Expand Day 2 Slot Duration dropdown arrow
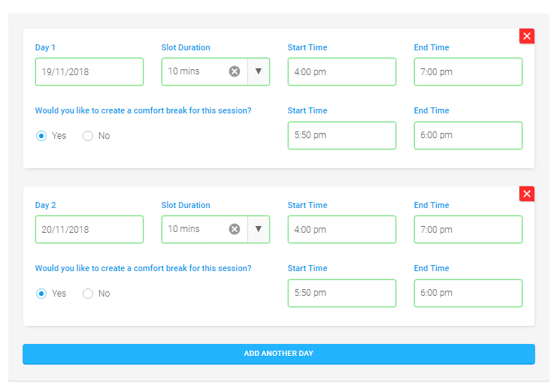The height and width of the screenshot is (392, 557). 259,229
